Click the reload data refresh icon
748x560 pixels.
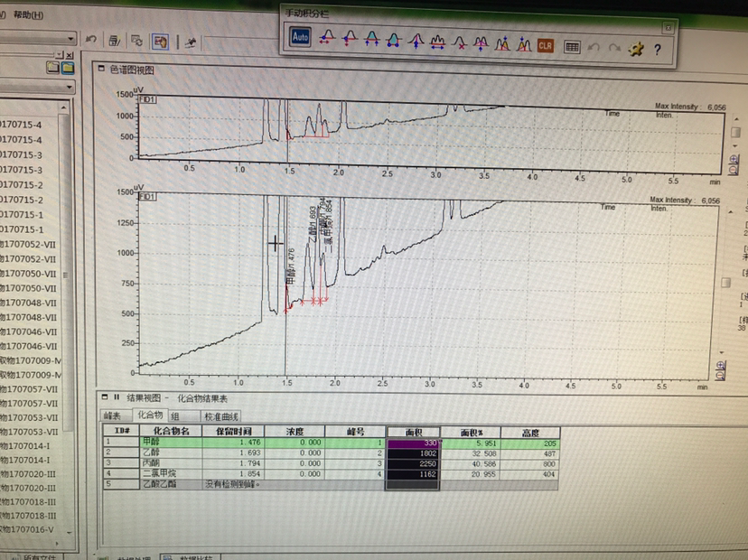click(137, 41)
